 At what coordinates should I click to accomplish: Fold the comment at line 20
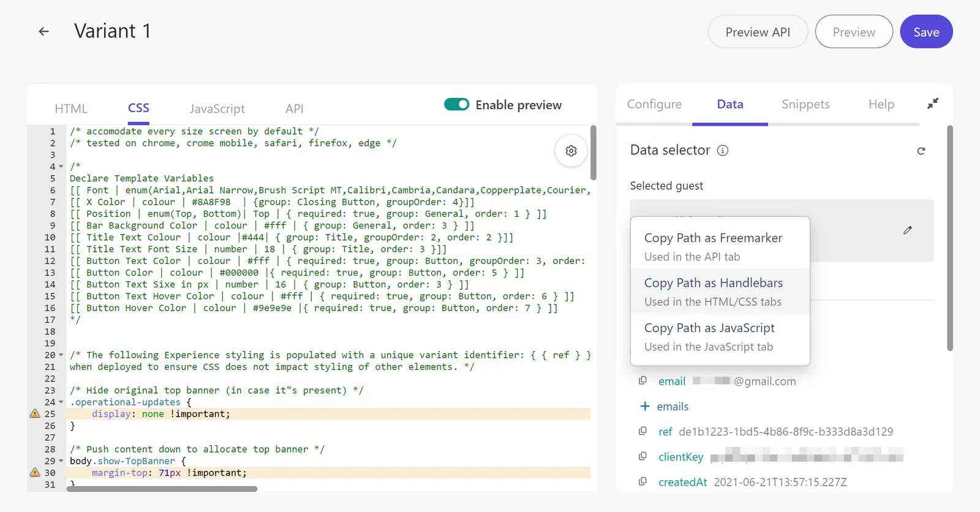(x=61, y=355)
